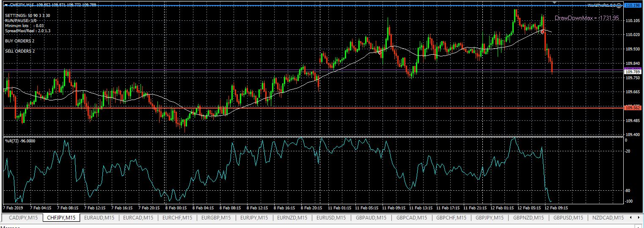
Task: Open the EURAUD,M15 chart tab
Action: [x=99, y=218]
